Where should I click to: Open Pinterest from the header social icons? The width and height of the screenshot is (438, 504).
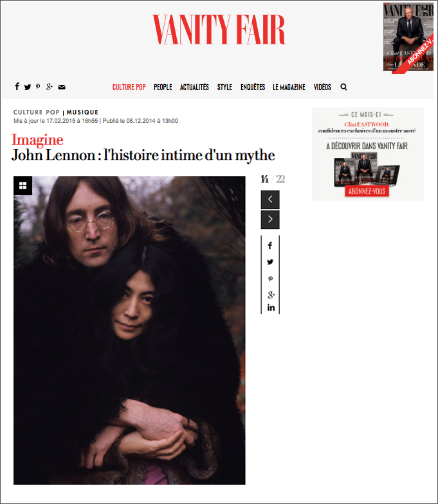pos(38,86)
